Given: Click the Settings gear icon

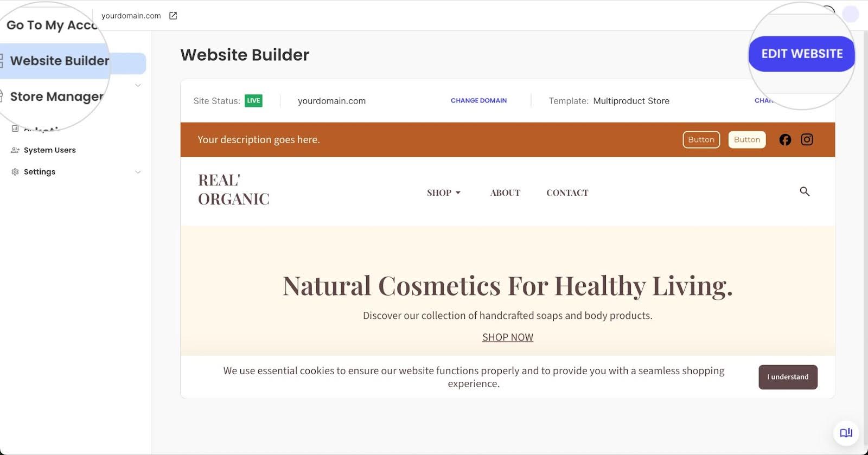Looking at the screenshot, I should [x=15, y=172].
